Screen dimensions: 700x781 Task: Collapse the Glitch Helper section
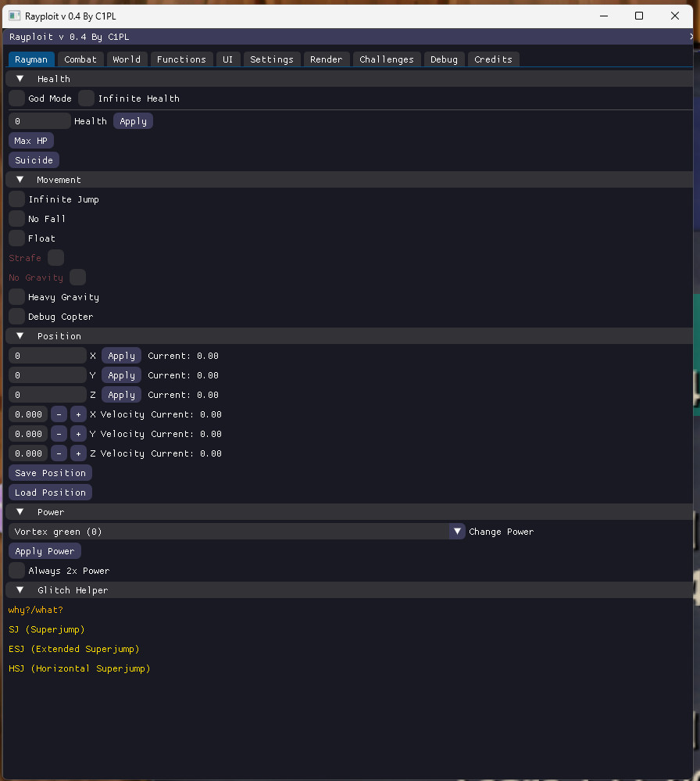(x=19, y=589)
